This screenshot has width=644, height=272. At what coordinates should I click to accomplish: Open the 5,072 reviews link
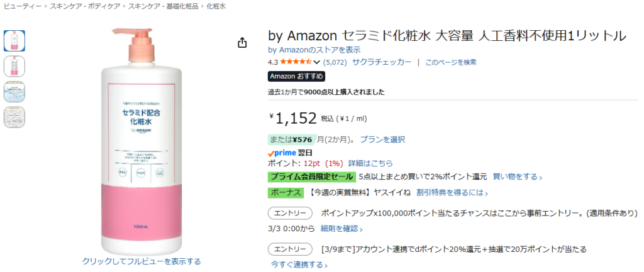(335, 62)
